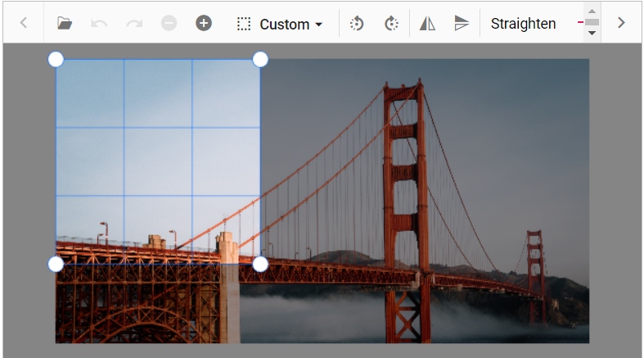Click the top-left crop handle
The width and height of the screenshot is (644, 358).
[x=56, y=59]
